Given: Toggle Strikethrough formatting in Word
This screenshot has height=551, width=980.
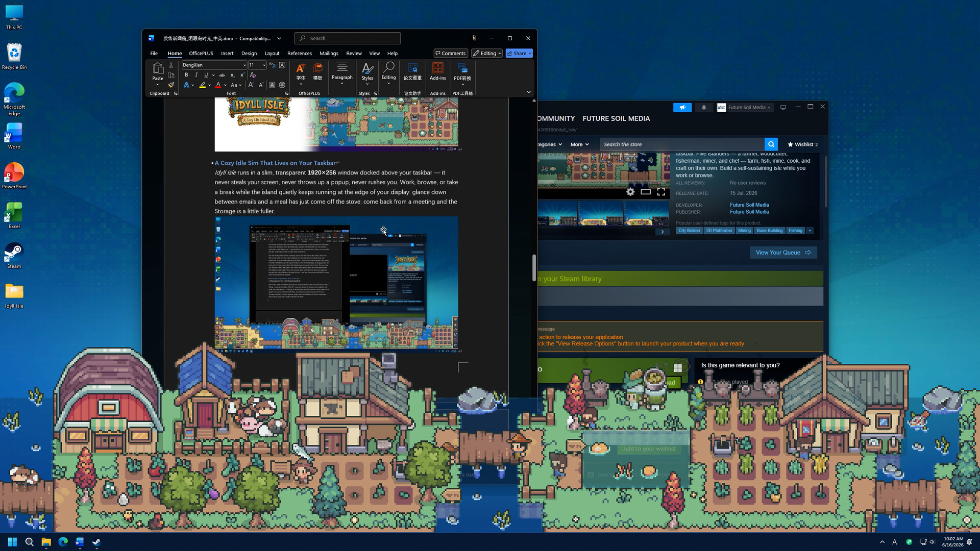Looking at the screenshot, I should [x=222, y=75].
